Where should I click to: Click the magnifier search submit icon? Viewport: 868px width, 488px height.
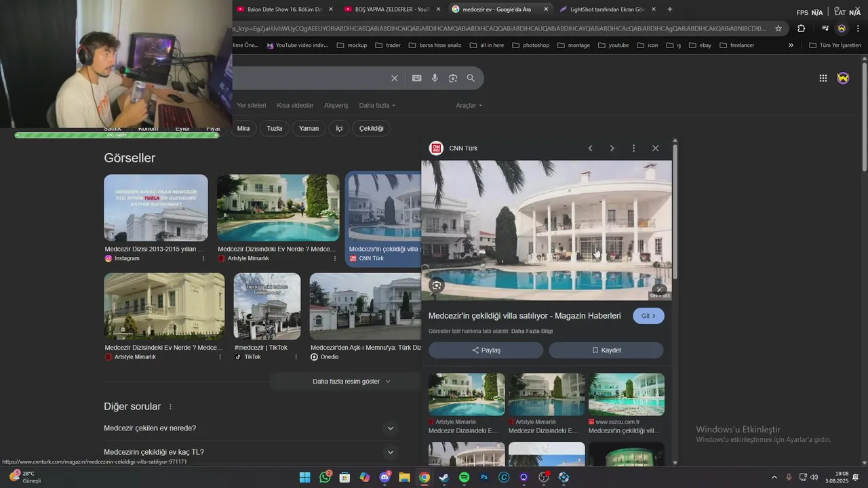(x=471, y=78)
